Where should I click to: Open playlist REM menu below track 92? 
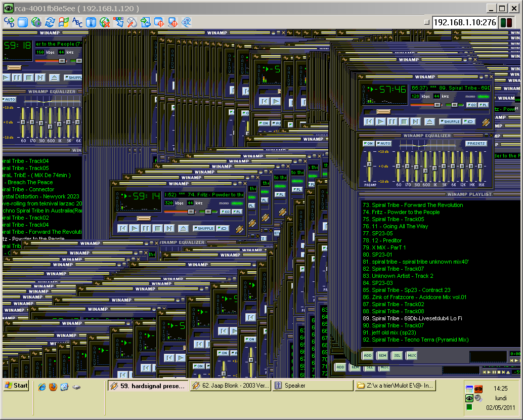(382, 356)
